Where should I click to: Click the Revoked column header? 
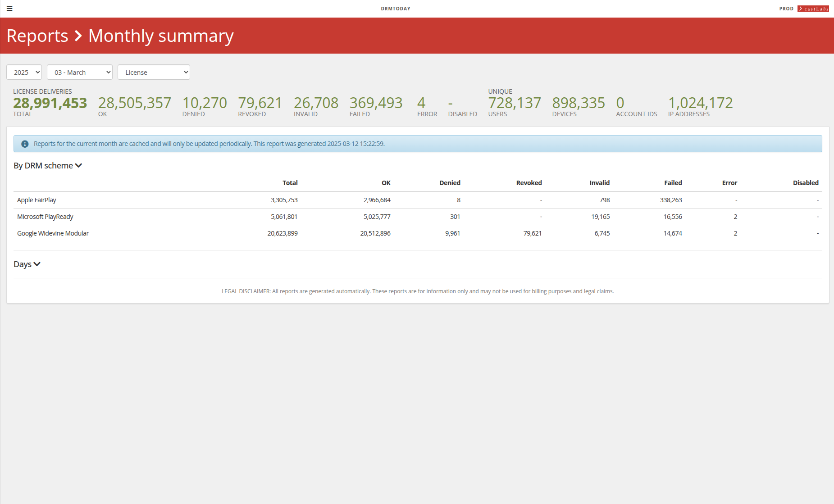pos(529,183)
